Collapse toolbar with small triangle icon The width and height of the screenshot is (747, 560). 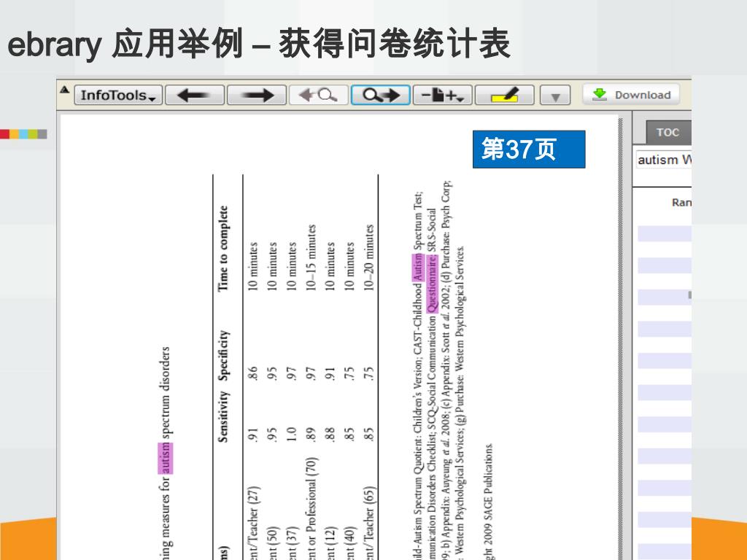(65, 89)
